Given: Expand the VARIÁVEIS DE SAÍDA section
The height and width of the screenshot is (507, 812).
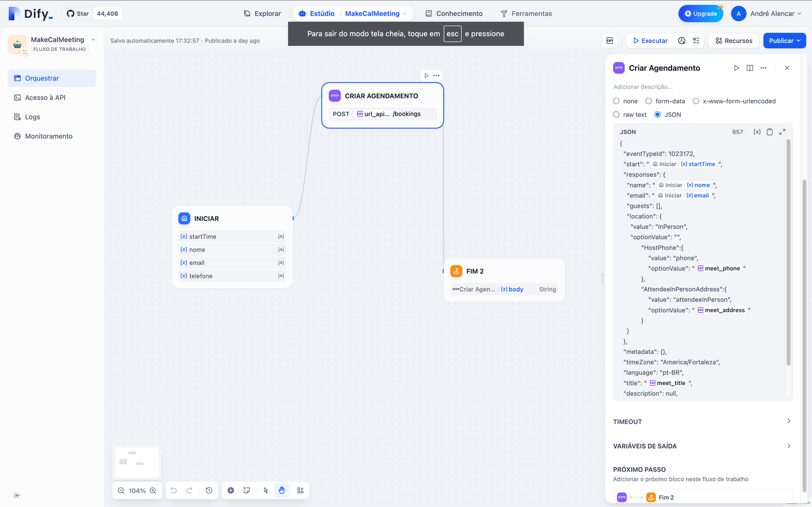Looking at the screenshot, I should (702, 446).
